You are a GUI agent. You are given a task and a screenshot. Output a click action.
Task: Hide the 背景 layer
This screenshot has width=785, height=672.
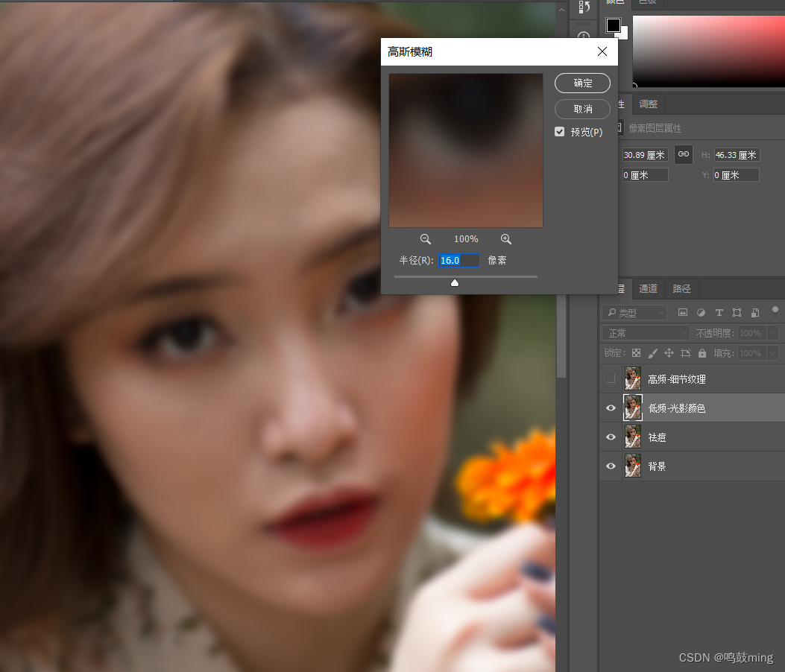(611, 466)
